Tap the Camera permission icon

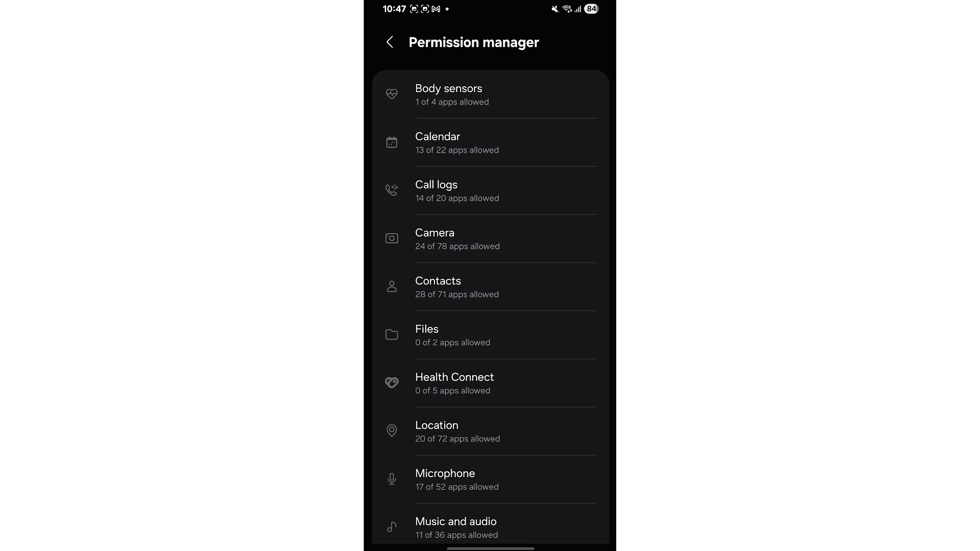[x=392, y=238]
